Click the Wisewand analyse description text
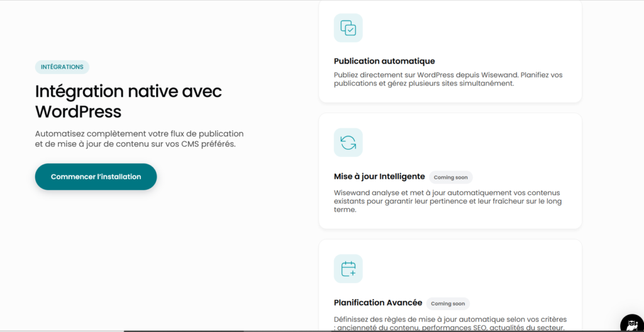The height and width of the screenshot is (332, 644). pos(447,201)
